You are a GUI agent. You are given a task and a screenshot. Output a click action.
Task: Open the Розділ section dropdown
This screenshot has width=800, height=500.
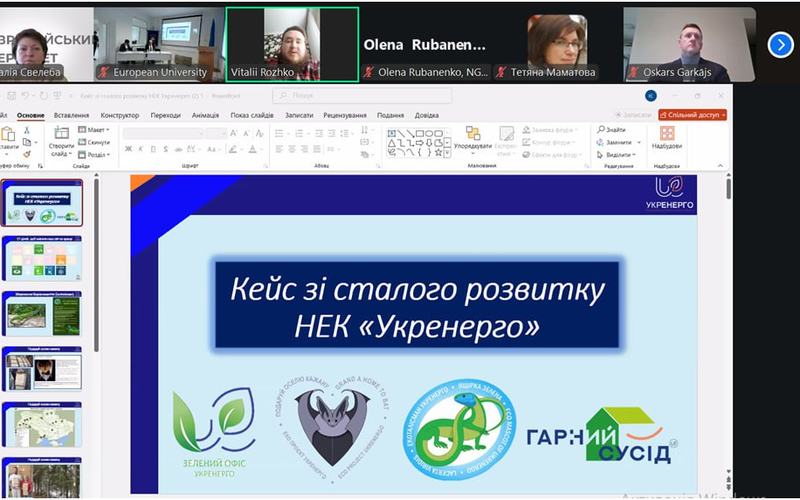94,154
